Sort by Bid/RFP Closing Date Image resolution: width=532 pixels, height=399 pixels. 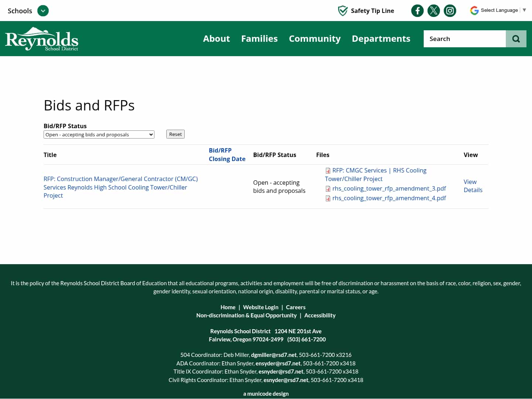[227, 154]
